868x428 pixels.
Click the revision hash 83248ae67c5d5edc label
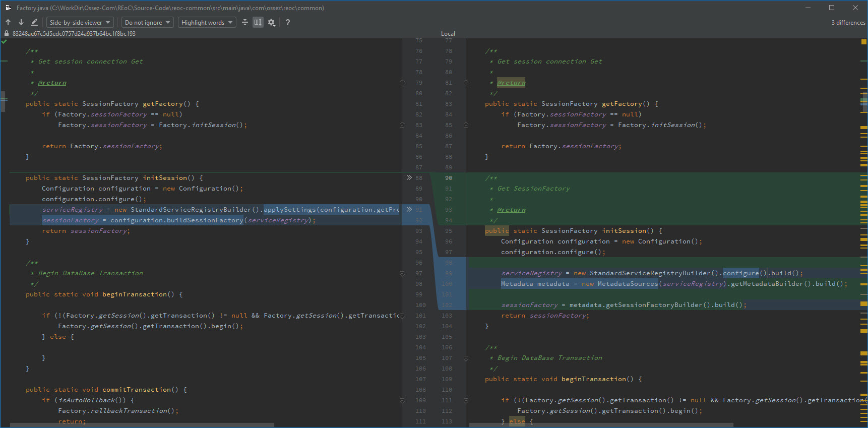74,34
